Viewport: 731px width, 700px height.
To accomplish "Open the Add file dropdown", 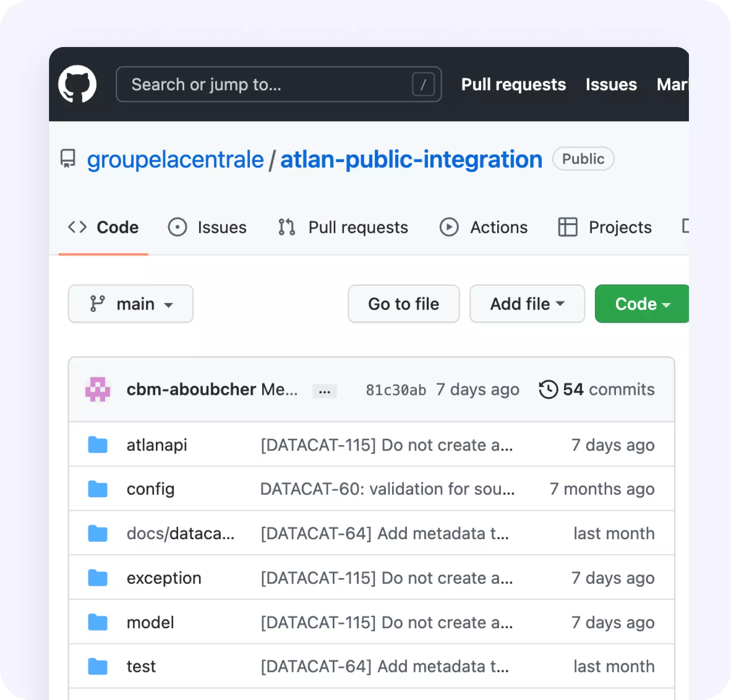I will pyautogui.click(x=527, y=304).
